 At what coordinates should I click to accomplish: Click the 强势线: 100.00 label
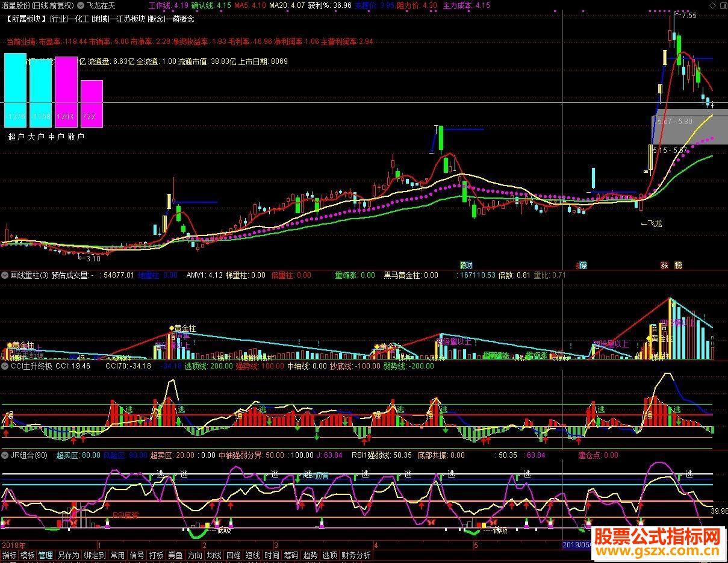(x=260, y=365)
